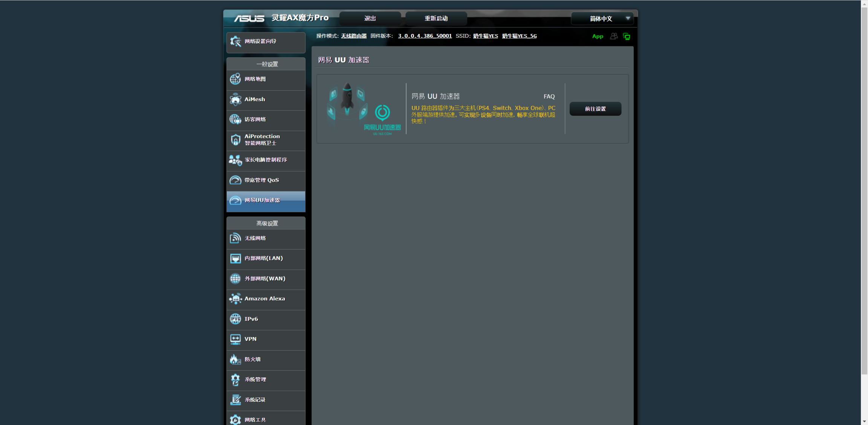Click the user accounts status icon
The width and height of the screenshot is (868, 425).
pyautogui.click(x=614, y=36)
